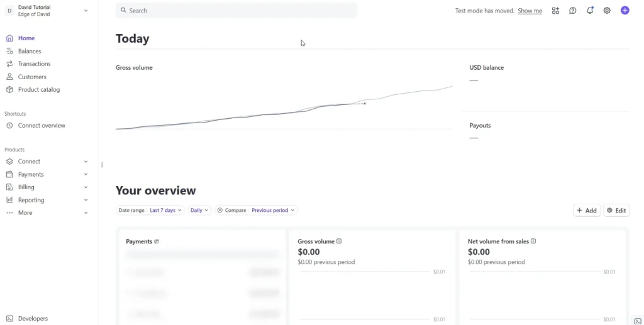Open the apps grid icon in header
The image size is (644, 325).
[555, 11]
